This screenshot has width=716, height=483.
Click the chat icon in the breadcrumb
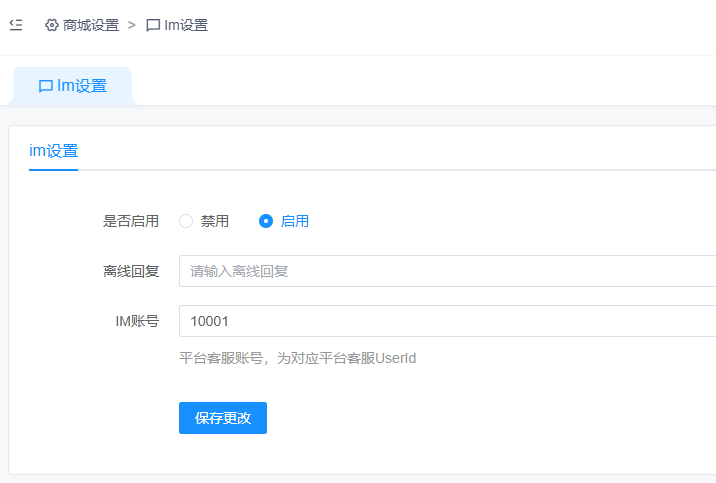click(x=153, y=25)
